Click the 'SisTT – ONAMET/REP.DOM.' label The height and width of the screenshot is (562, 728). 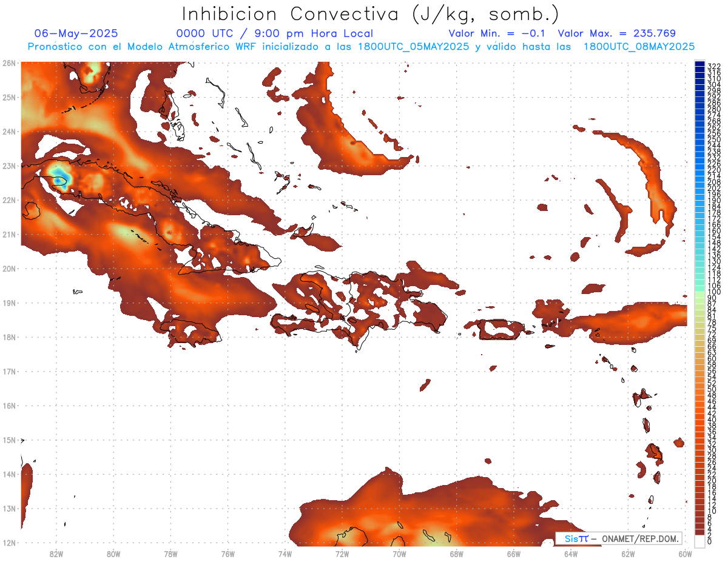point(620,538)
